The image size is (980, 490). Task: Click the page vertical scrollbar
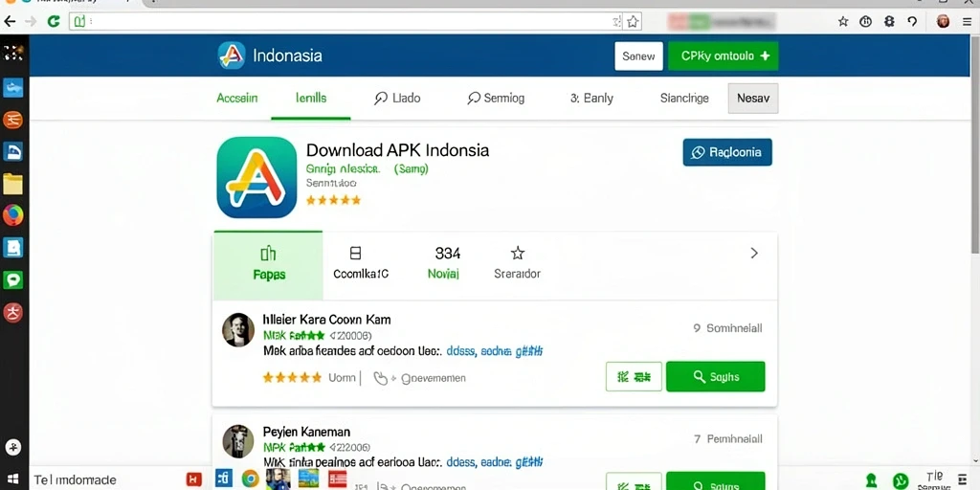pos(975,144)
